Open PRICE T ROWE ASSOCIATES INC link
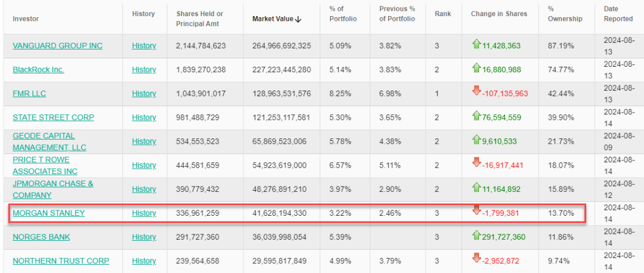The height and width of the screenshot is (273, 644). pos(45,166)
